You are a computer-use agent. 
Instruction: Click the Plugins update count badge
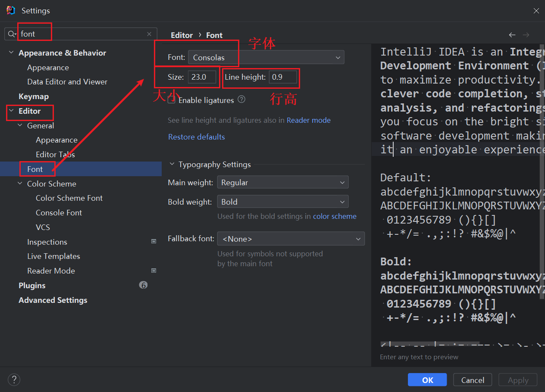[144, 285]
